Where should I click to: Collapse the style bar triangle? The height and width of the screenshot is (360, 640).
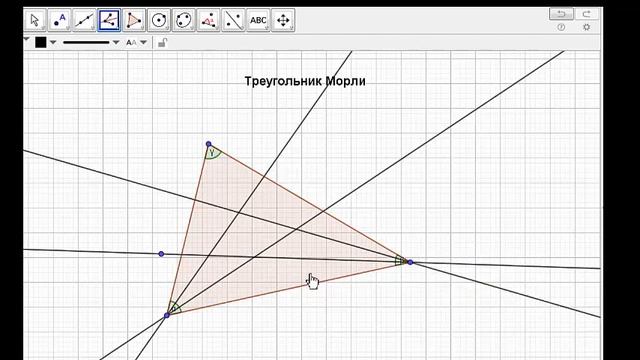(27, 40)
